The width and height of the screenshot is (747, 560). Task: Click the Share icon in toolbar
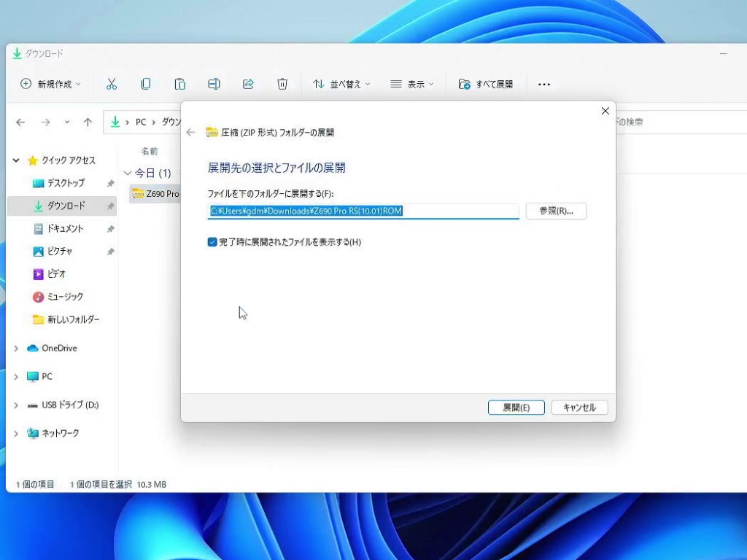pyautogui.click(x=248, y=84)
